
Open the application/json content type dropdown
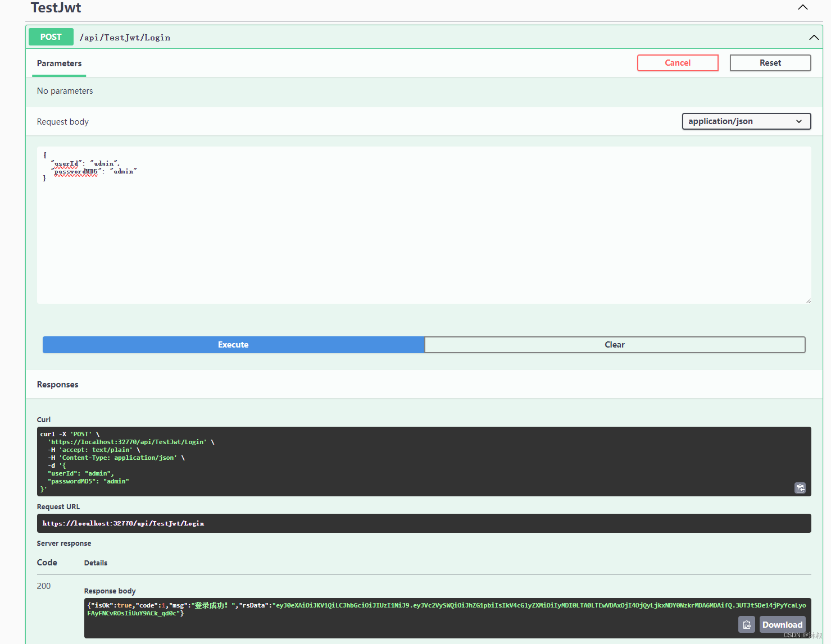pyautogui.click(x=746, y=121)
